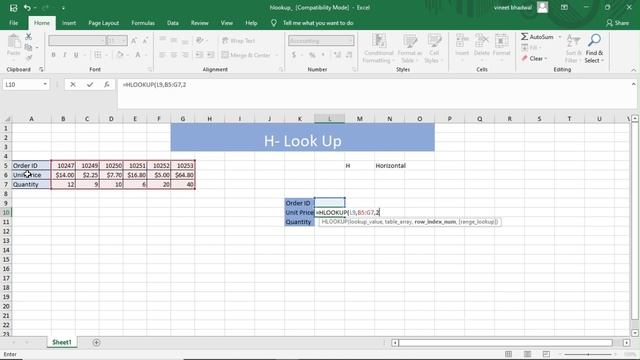Open the font name dropdown
This screenshot has width=640, height=360.
102,41
